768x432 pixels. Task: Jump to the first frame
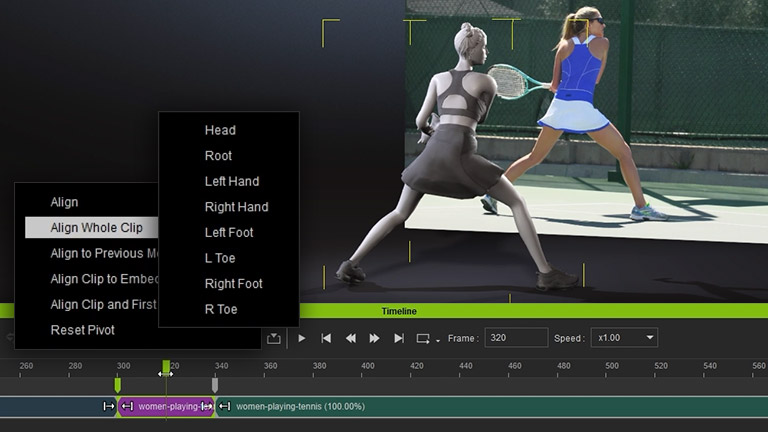coord(326,338)
